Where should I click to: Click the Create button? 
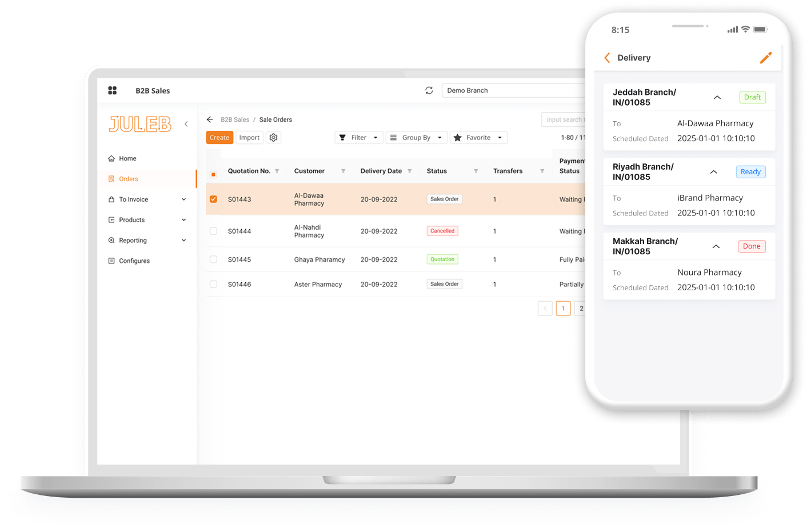tap(219, 137)
